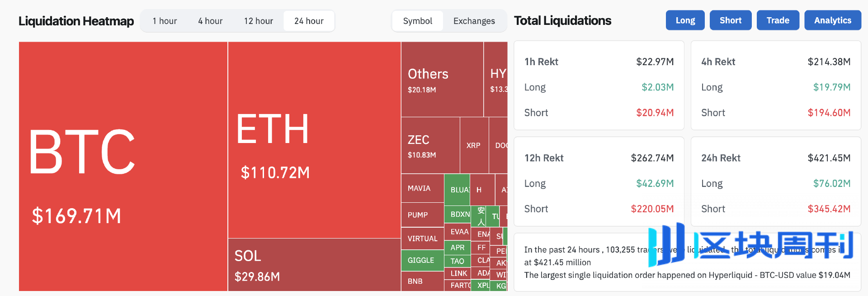Viewport: 868px width, 296px height.
Task: Open the Analytics button
Action: [832, 20]
